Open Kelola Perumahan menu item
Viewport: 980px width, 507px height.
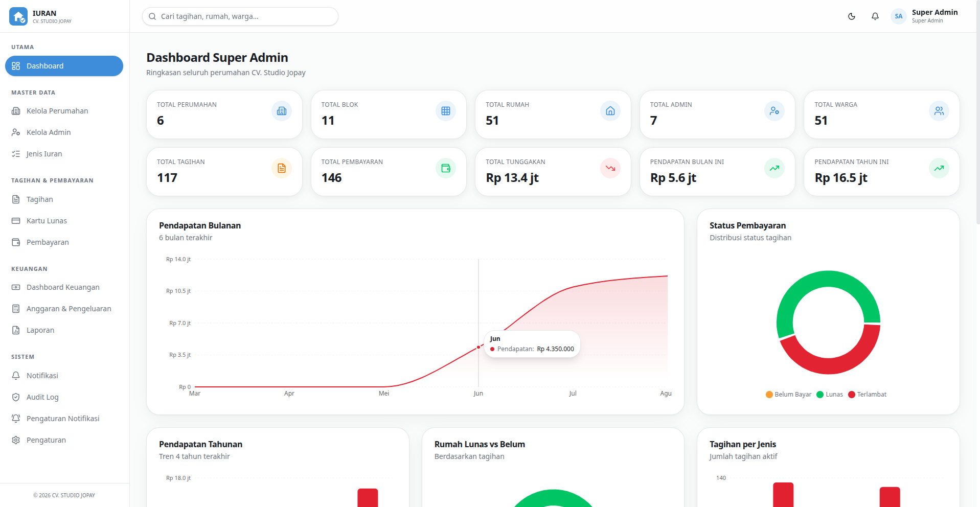64,111
